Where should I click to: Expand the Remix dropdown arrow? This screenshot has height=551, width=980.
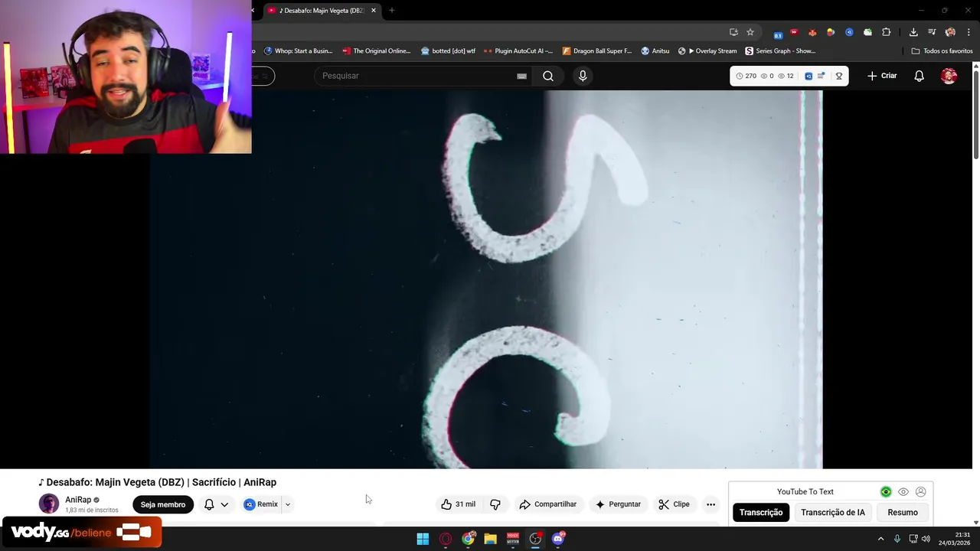[288, 504]
